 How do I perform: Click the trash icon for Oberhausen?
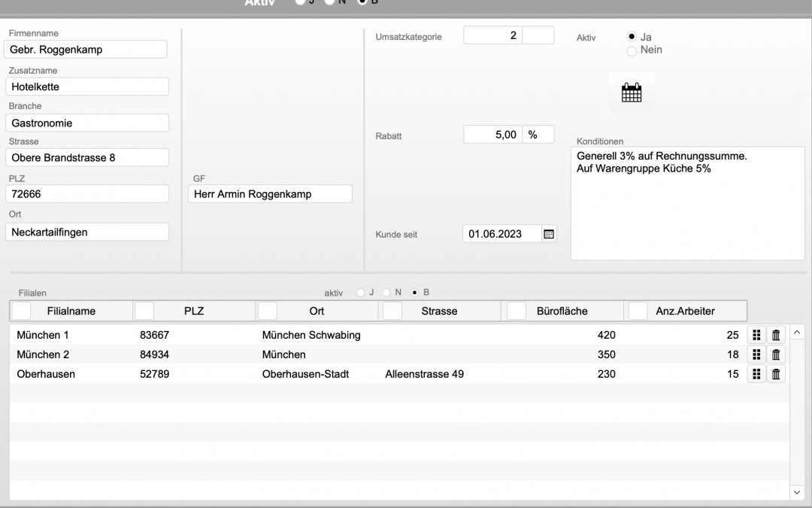pos(776,374)
